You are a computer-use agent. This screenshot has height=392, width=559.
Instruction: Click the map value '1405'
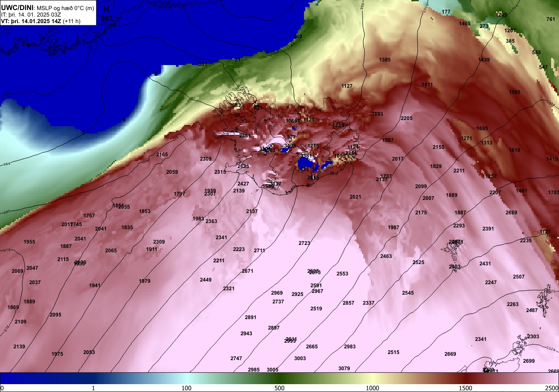pyautogui.click(x=465, y=24)
